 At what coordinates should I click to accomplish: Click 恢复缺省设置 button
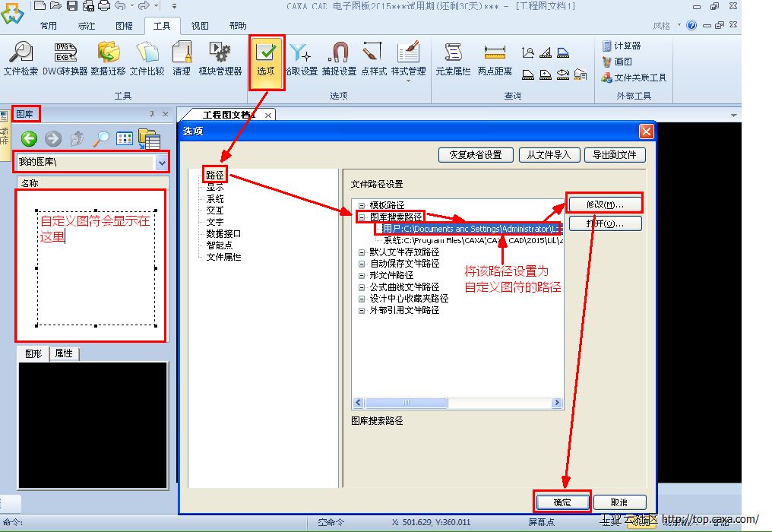pos(476,155)
